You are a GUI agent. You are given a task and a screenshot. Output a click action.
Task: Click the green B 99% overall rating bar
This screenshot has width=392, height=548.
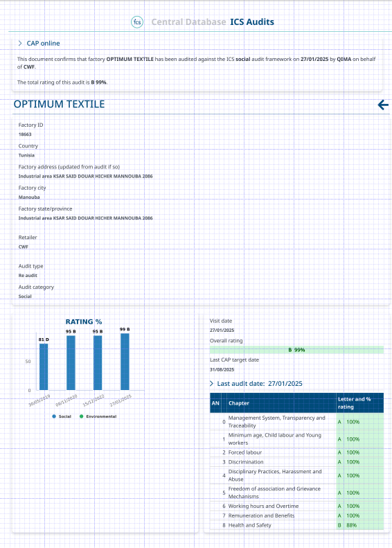[296, 350]
